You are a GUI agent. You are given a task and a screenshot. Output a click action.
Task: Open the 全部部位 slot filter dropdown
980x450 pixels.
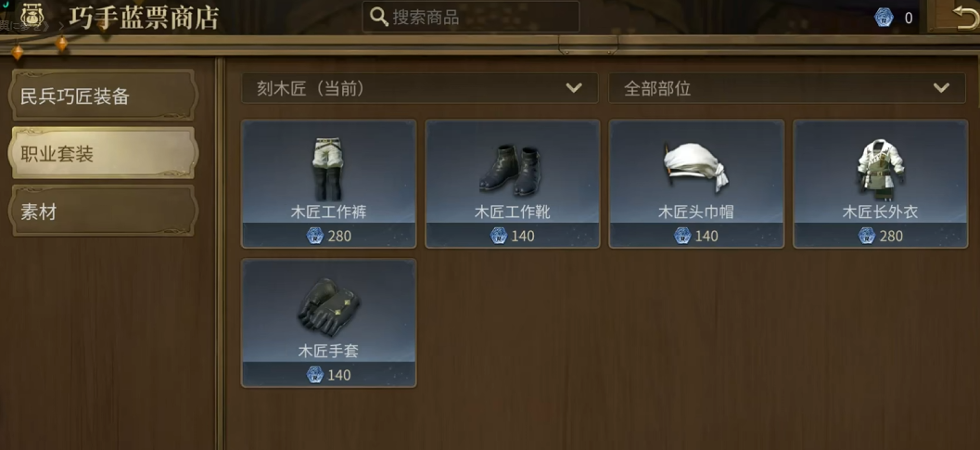pyautogui.click(x=787, y=88)
